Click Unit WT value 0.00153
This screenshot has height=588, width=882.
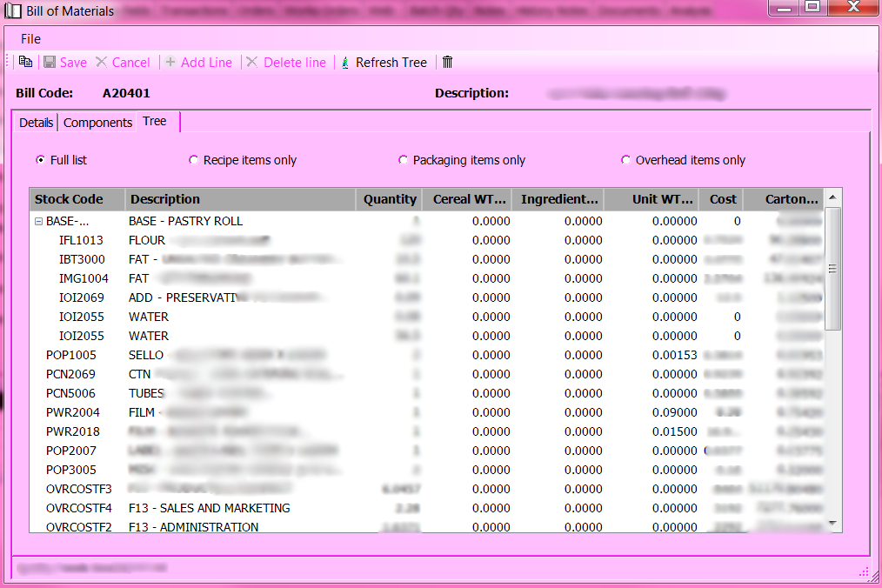tap(674, 355)
